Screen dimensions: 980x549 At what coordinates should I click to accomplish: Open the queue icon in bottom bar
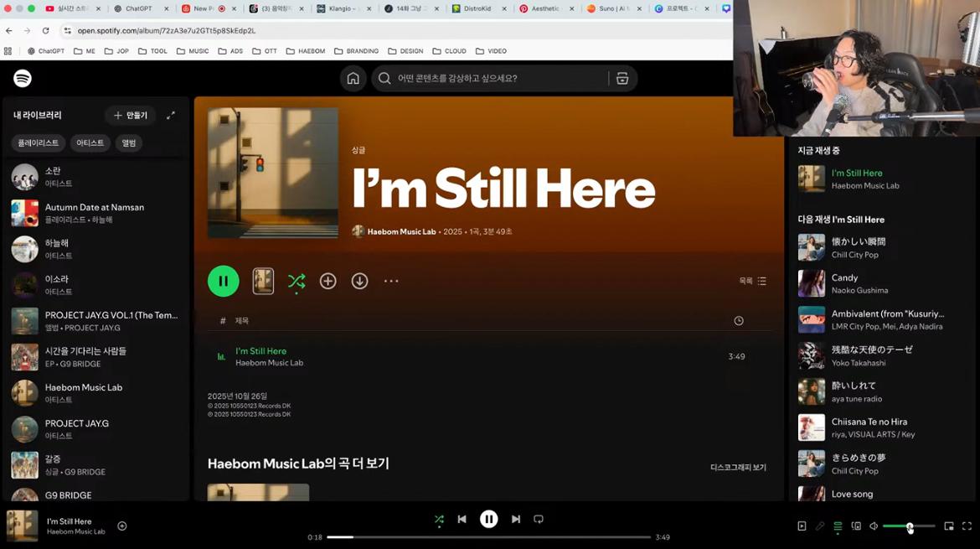pos(838,526)
